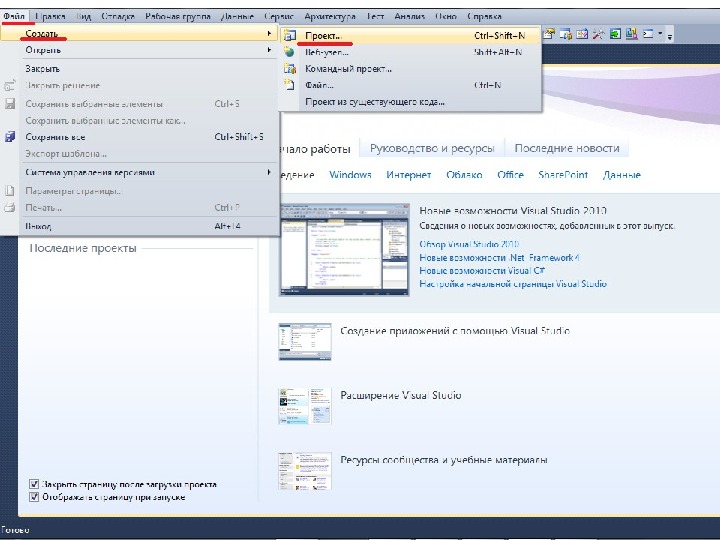Open the Toolbox hammer-and-wrench toolbar icon

click(598, 34)
